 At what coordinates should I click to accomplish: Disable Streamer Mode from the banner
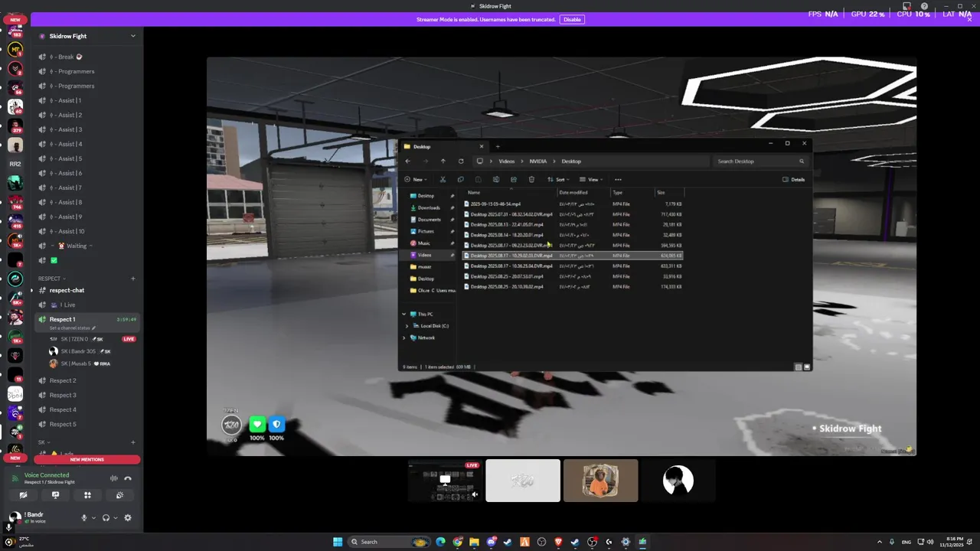pyautogui.click(x=572, y=19)
